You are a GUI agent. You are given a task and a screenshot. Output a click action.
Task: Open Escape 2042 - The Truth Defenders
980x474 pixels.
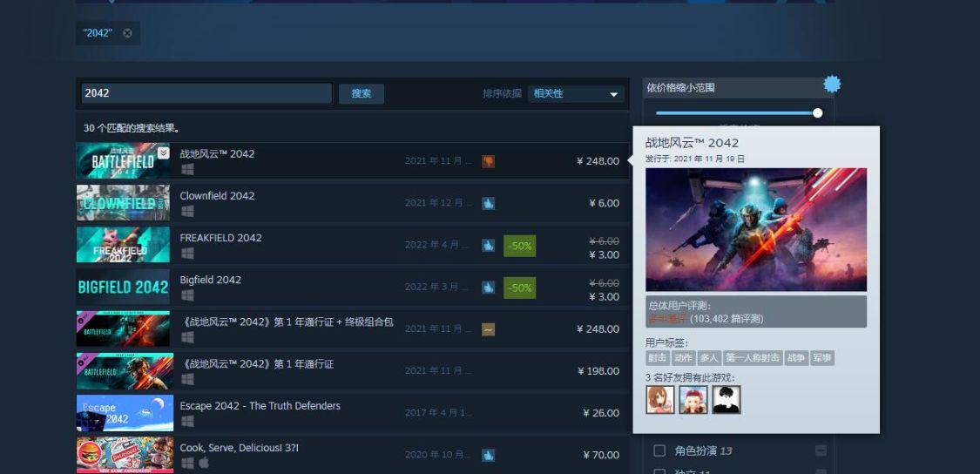(x=260, y=406)
